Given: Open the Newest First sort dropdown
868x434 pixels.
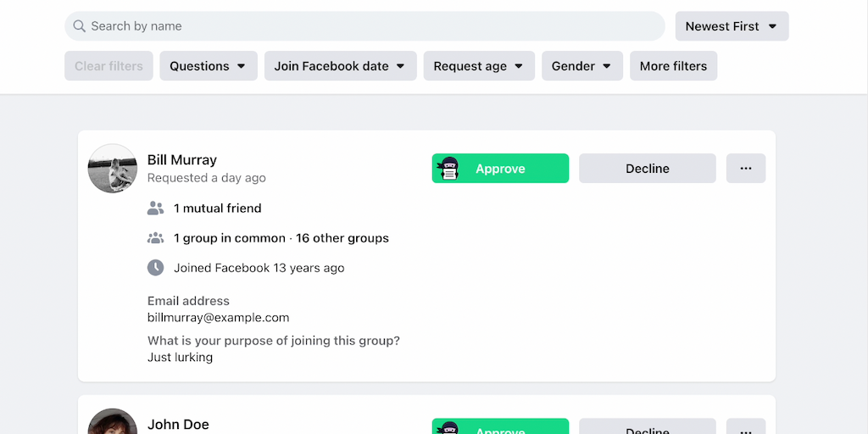Looking at the screenshot, I should [x=732, y=26].
